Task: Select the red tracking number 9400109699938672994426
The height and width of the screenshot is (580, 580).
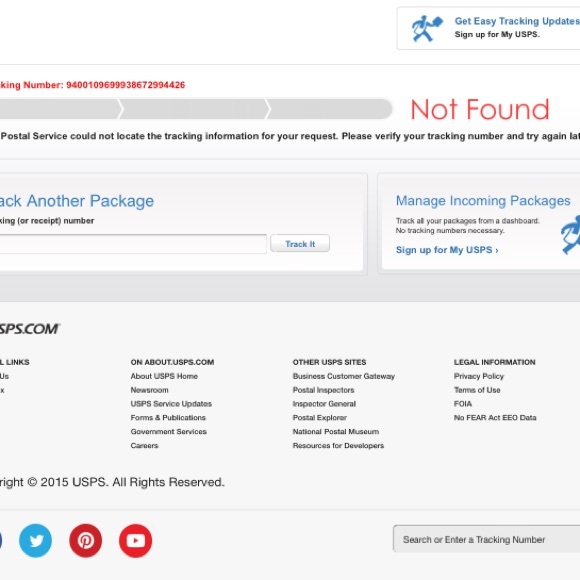Action: tap(125, 85)
